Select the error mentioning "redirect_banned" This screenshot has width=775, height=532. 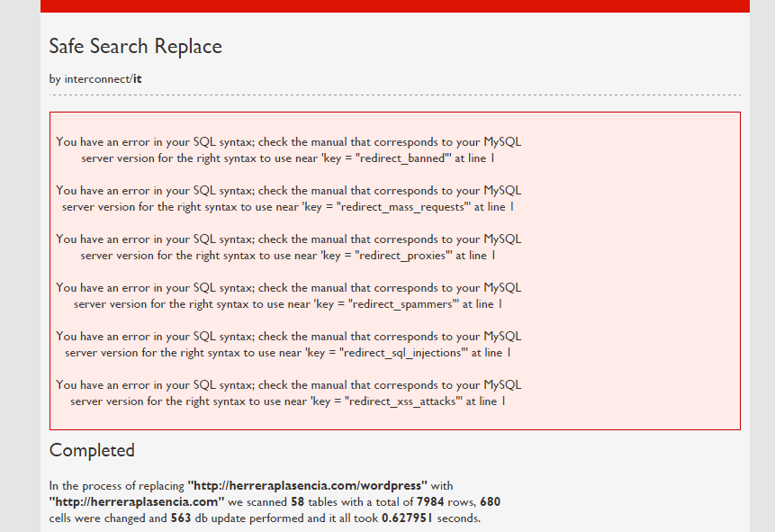(288, 149)
